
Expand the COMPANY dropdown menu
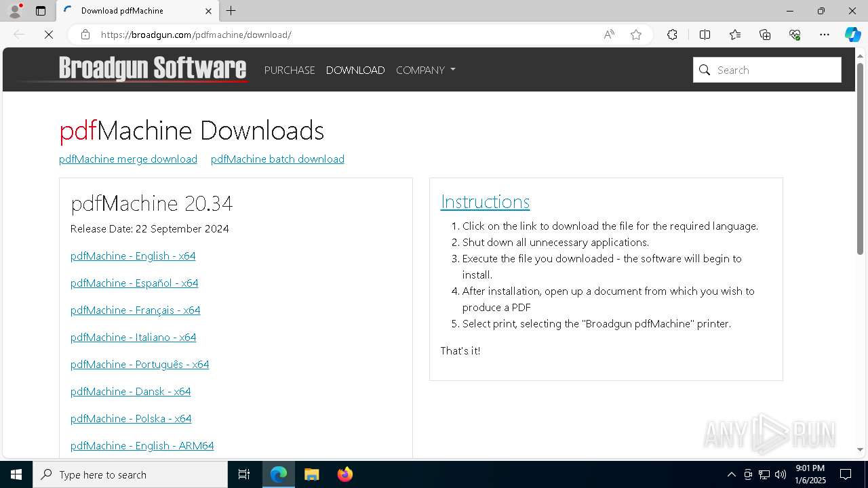pyautogui.click(x=426, y=70)
